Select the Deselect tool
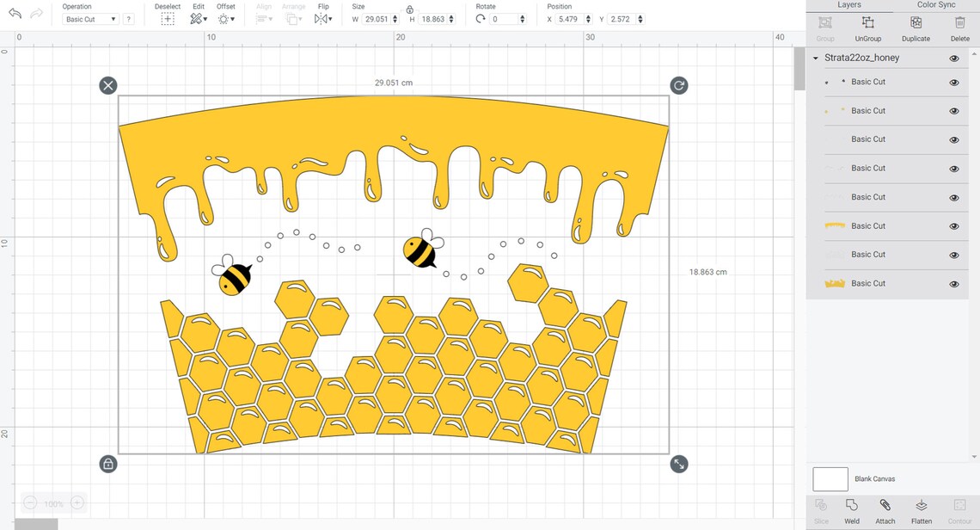980x530 pixels. 167,18
